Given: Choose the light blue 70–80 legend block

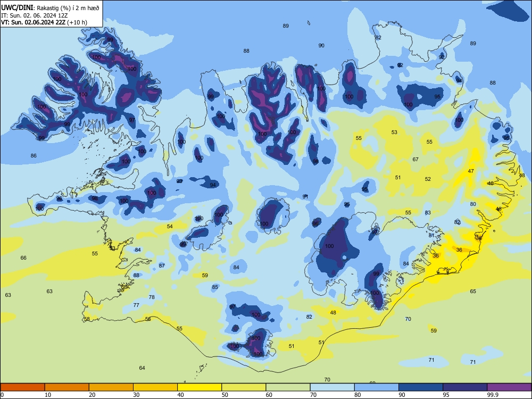Looking at the screenshot, I should click(x=332, y=387).
